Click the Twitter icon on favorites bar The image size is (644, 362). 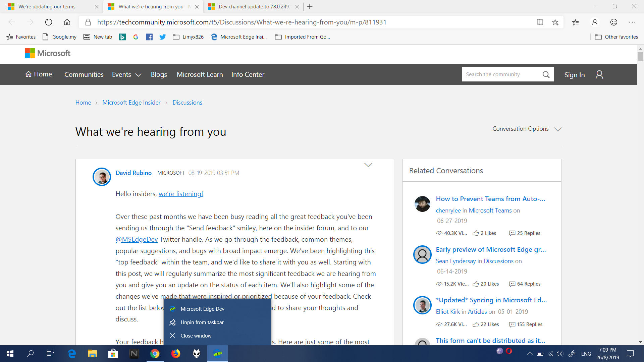[x=163, y=37]
